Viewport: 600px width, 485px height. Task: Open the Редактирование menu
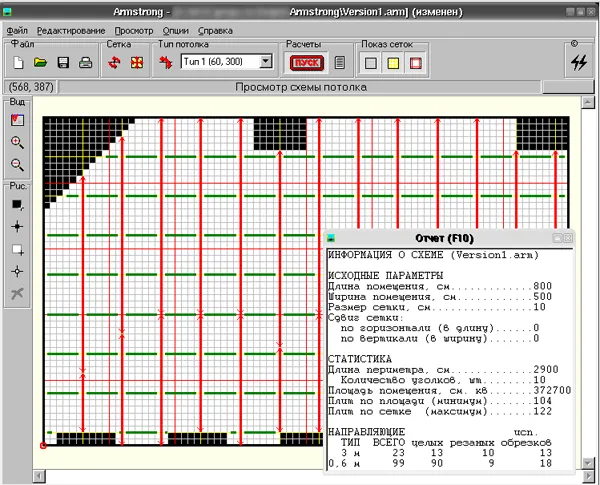(x=71, y=31)
